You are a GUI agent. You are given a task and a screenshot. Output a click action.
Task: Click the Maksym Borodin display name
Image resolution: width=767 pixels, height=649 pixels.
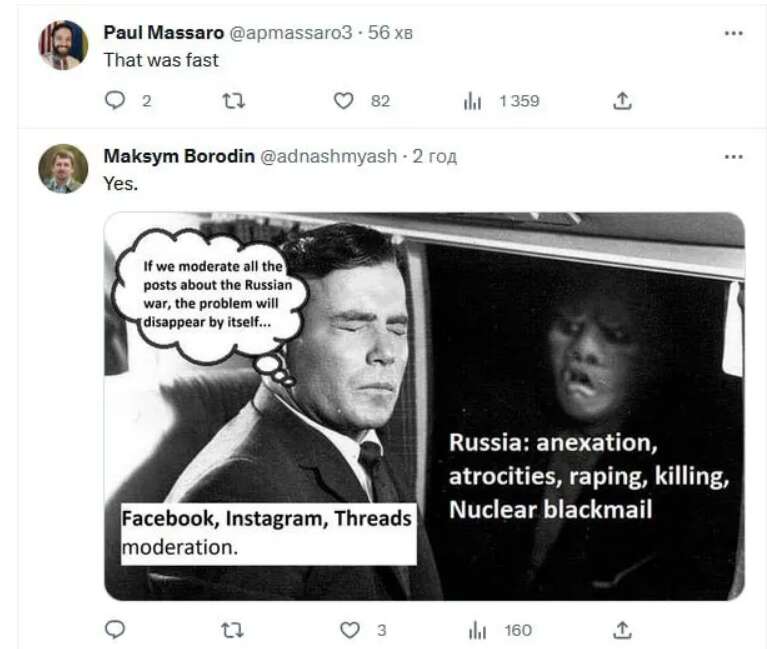[x=179, y=157]
